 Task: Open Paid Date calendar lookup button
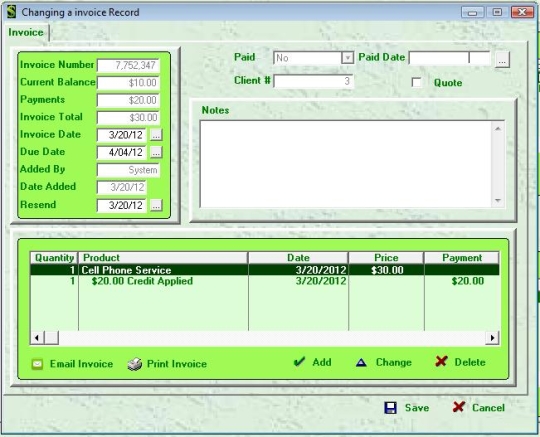(502, 60)
